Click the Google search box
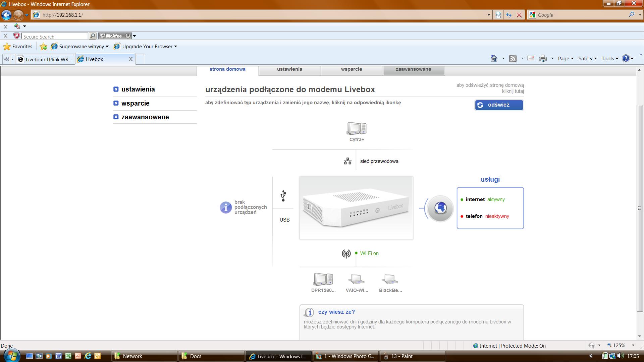 (582, 15)
